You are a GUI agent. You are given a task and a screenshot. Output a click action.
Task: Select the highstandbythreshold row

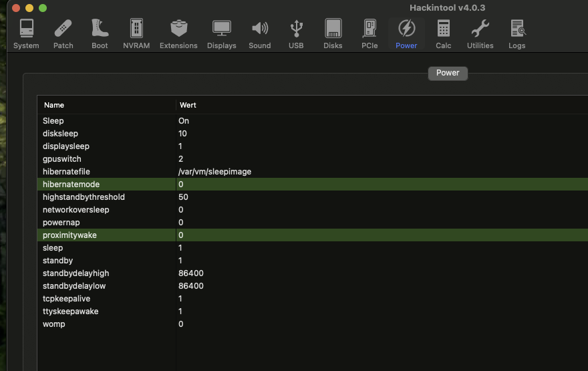pos(313,197)
